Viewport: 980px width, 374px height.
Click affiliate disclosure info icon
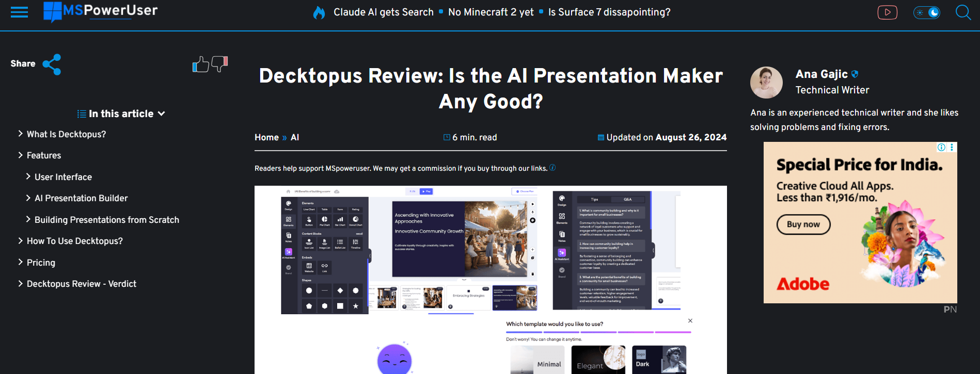coord(552,168)
